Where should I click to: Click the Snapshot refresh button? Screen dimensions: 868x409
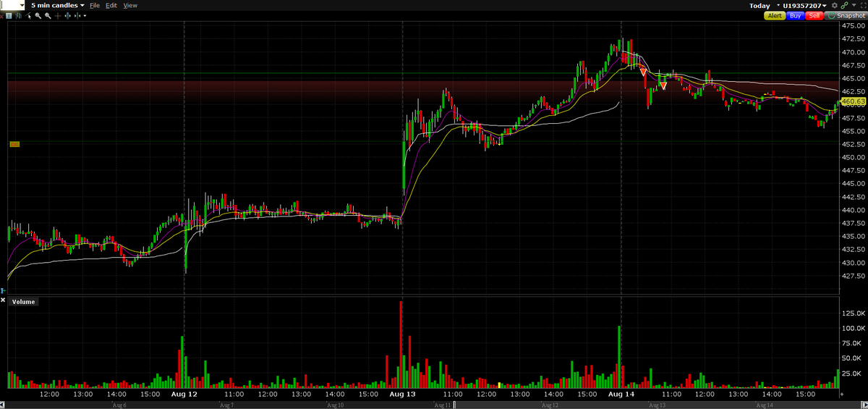click(x=846, y=15)
